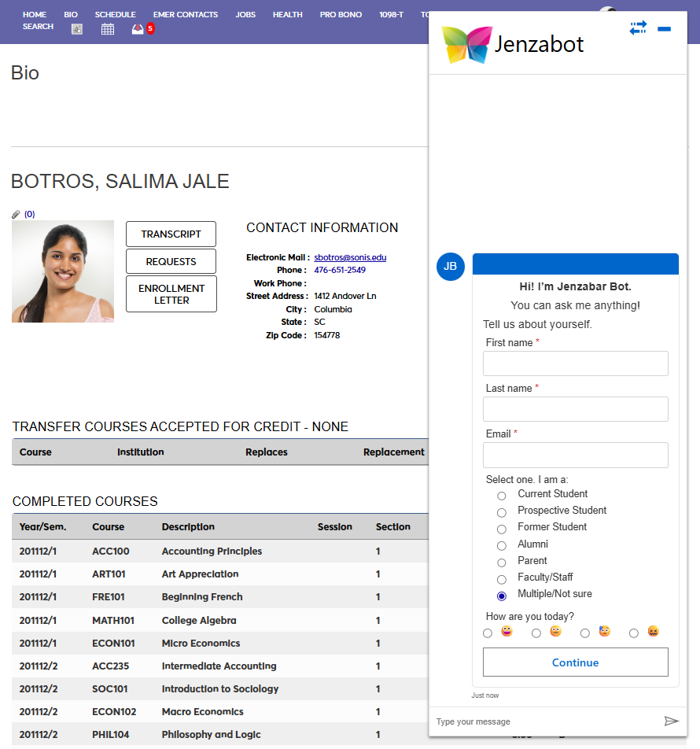Select the Current Student radio option

pos(502,496)
